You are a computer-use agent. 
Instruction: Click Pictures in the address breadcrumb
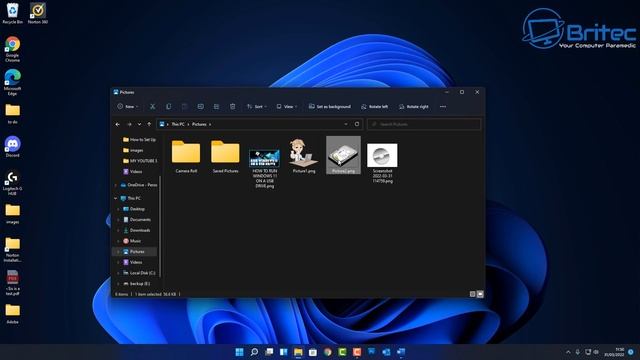[x=199, y=124]
